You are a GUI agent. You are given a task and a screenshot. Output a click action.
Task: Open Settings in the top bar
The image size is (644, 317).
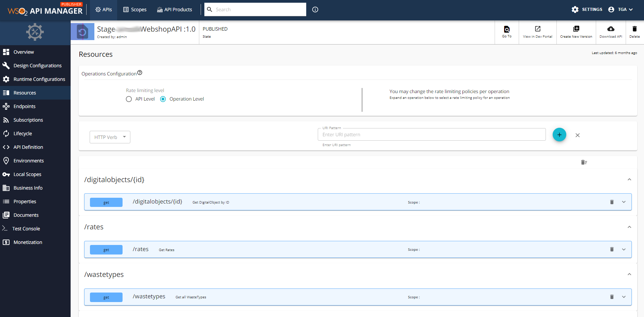pos(587,10)
